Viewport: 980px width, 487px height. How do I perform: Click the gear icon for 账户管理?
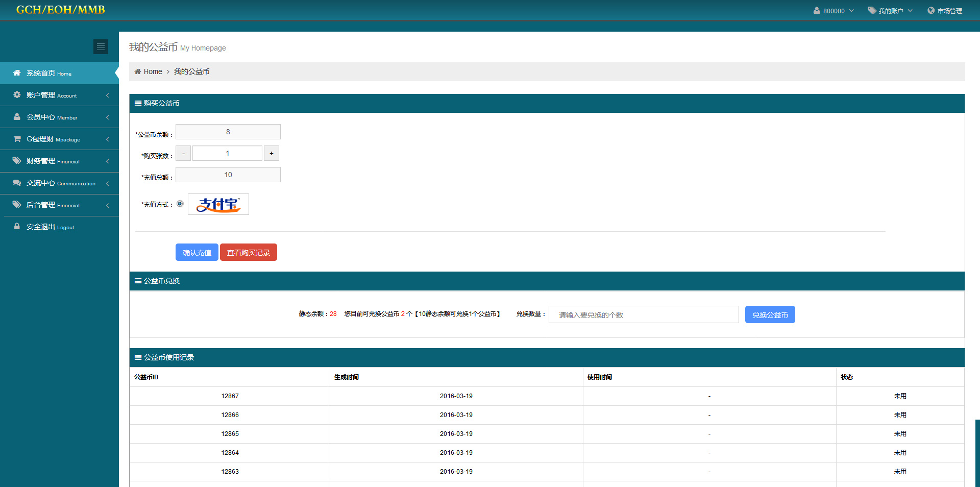click(x=17, y=95)
